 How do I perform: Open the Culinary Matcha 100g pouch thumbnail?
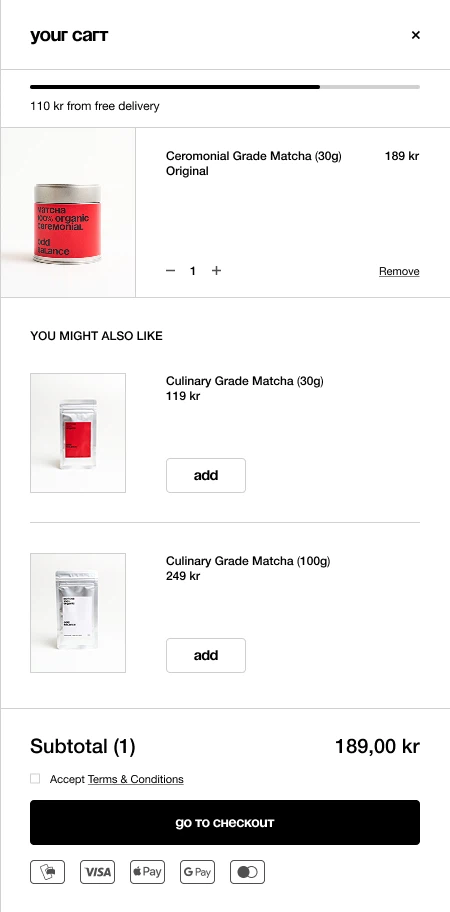coord(78,613)
